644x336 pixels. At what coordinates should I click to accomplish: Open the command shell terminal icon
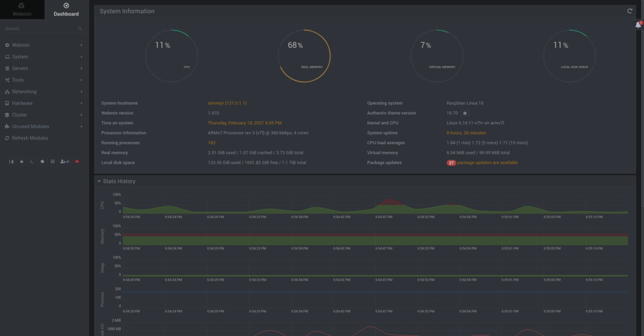[x=32, y=161]
